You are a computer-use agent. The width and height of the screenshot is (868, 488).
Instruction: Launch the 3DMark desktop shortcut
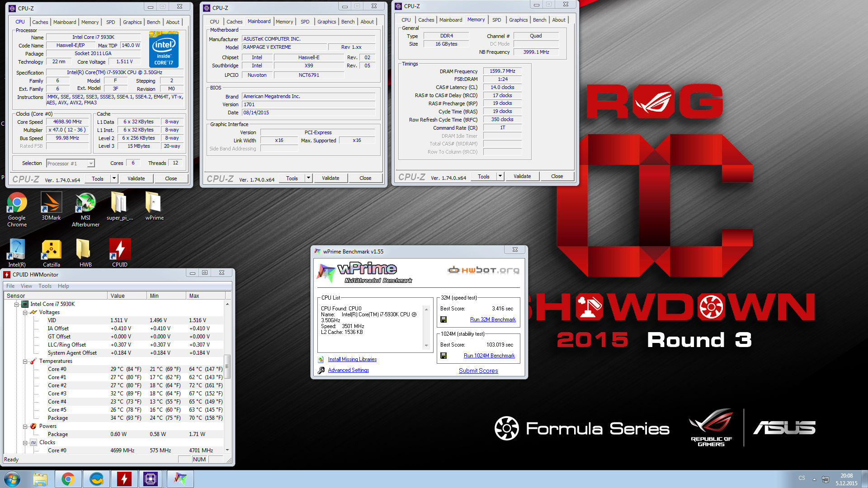(x=51, y=206)
